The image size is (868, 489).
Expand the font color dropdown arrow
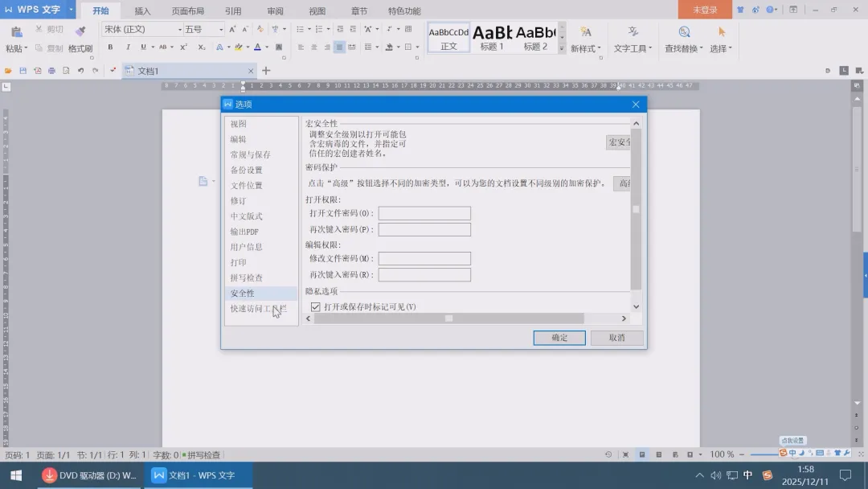[267, 47]
